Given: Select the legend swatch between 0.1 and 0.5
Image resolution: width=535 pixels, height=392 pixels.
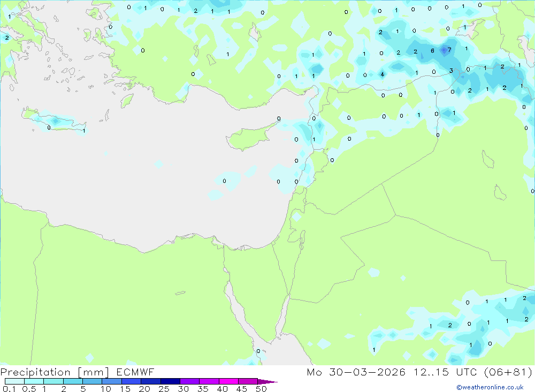Looking at the screenshot, I should pyautogui.click(x=14, y=381).
